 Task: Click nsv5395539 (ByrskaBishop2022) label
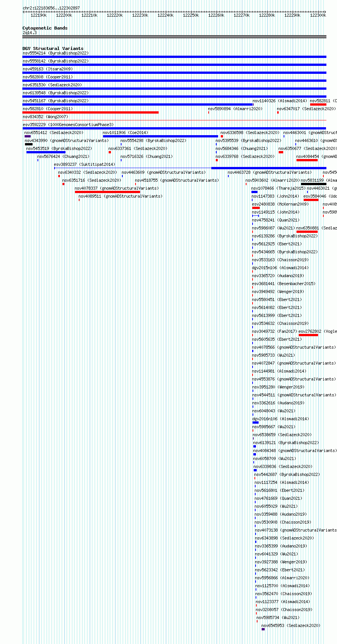(249, 141)
